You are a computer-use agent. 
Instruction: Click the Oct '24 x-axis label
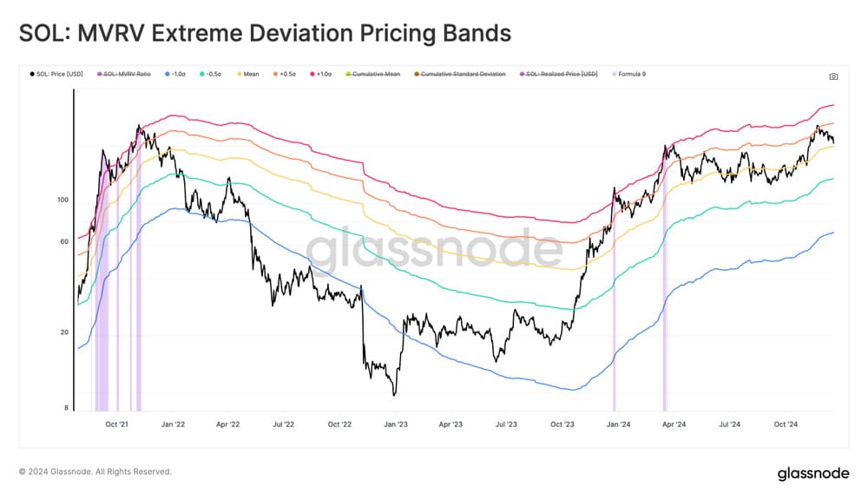[785, 424]
